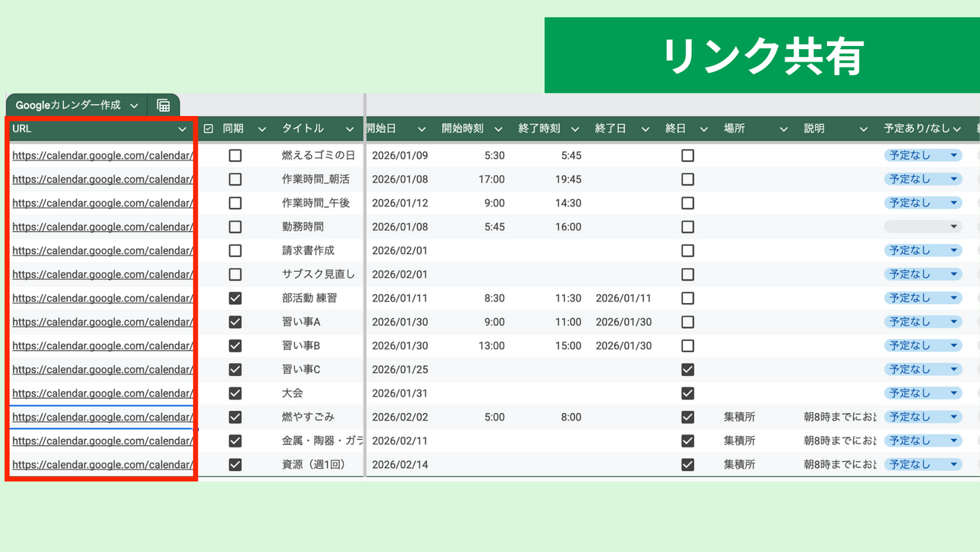Open the タイトル column dropdown
This screenshot has height=552, width=980.
click(350, 129)
